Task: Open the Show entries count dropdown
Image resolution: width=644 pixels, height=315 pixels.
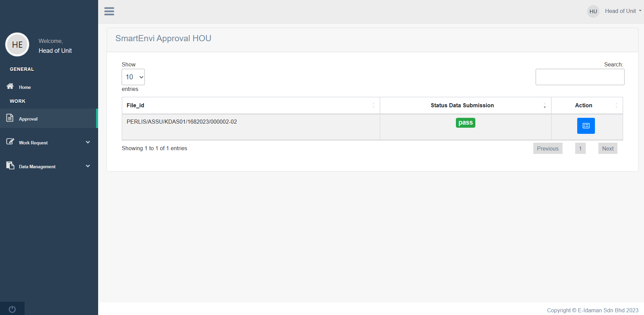Action: pos(133,77)
